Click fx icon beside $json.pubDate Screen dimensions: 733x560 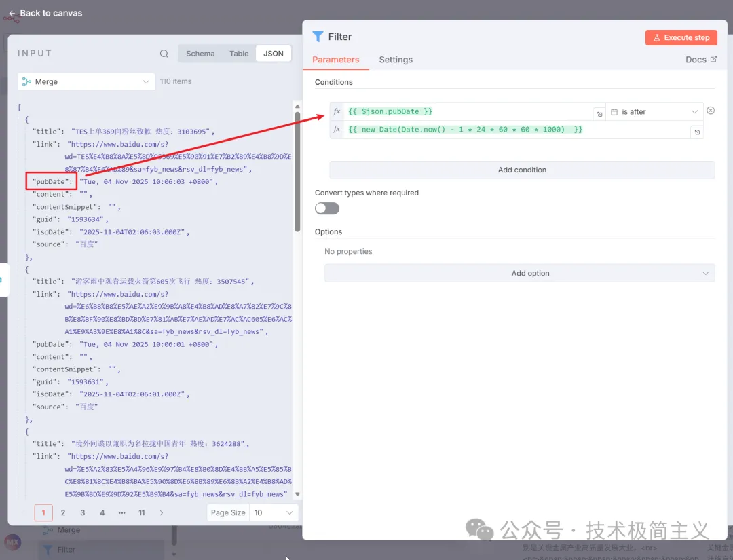pos(337,111)
